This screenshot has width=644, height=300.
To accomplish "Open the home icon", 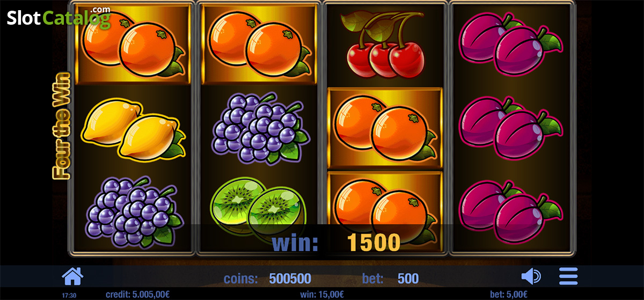I will 73,276.
